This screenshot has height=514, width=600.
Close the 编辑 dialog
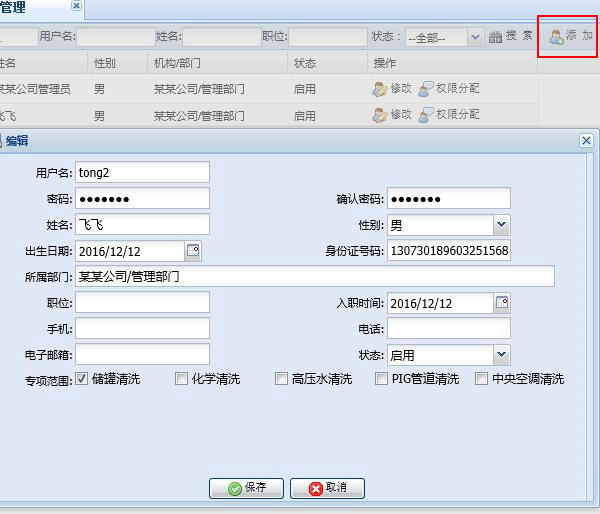[x=586, y=141]
